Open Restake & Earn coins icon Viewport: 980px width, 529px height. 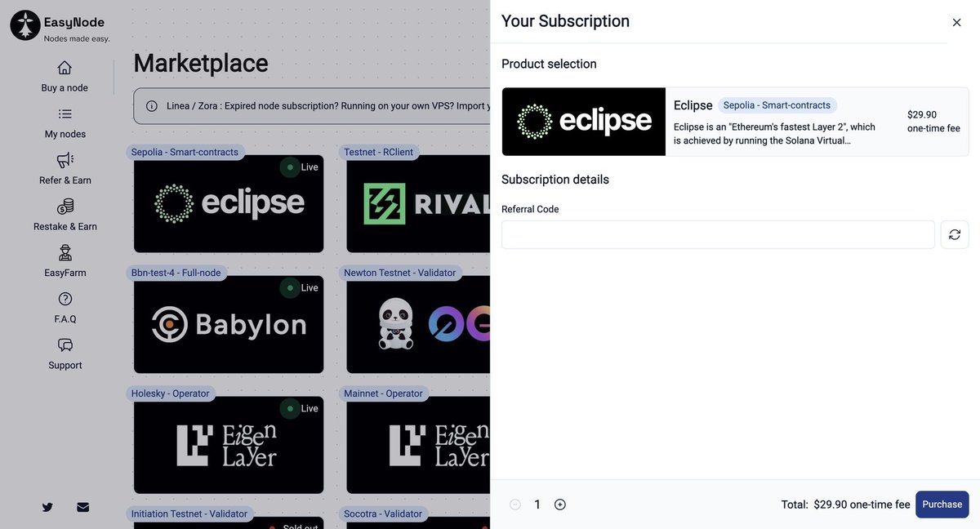tap(65, 207)
